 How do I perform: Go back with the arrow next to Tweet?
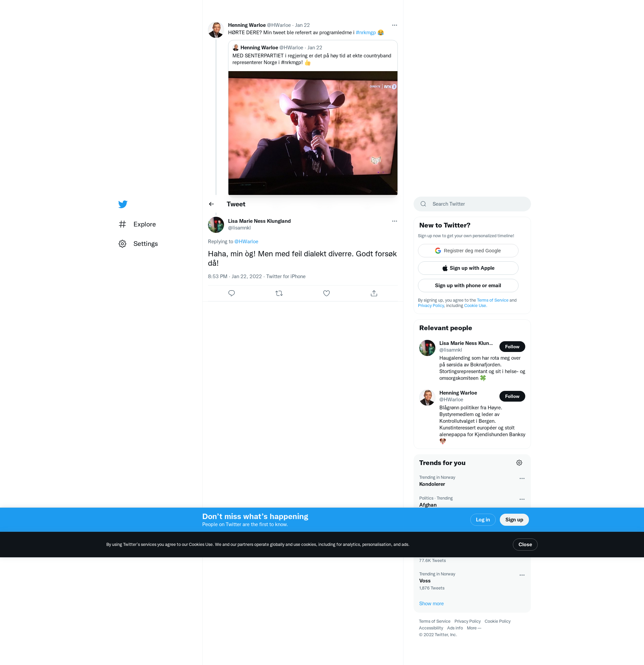(x=211, y=204)
